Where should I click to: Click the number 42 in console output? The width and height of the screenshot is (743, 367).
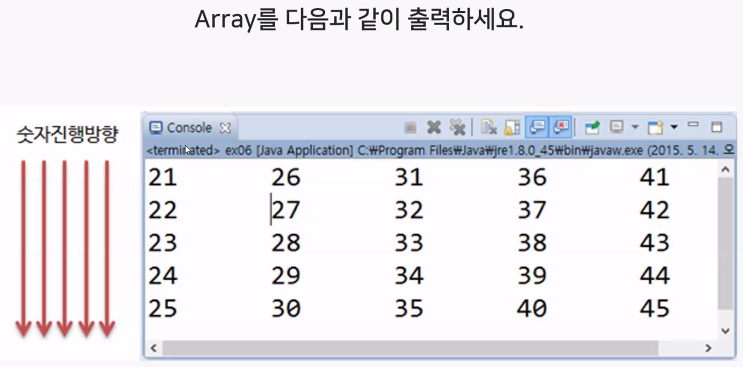pos(654,210)
